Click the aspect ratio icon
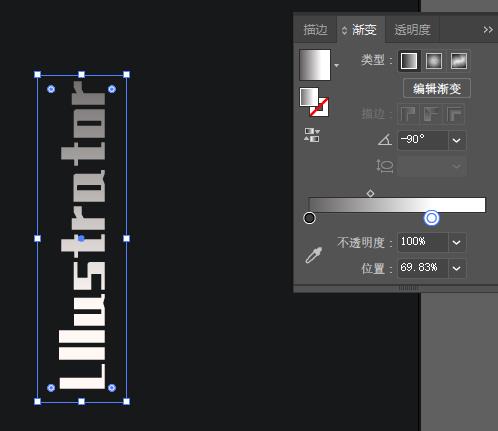Image resolution: width=498 pixels, height=431 pixels. (385, 166)
